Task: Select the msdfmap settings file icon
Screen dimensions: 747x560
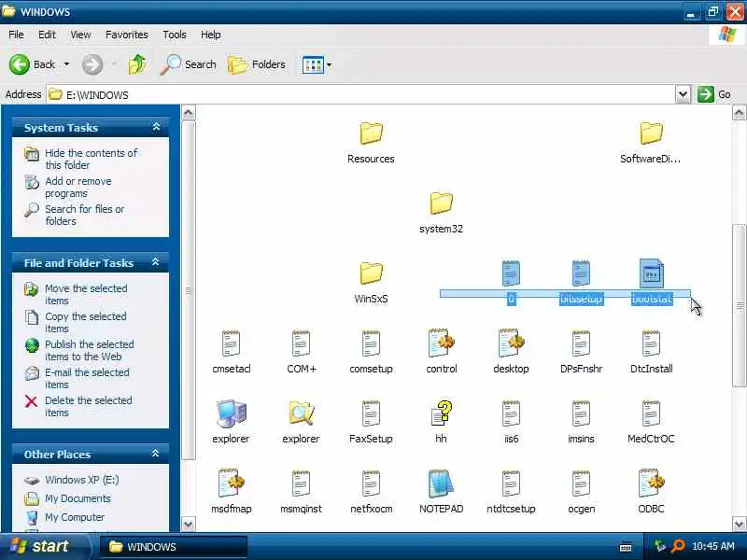Action: [231, 483]
